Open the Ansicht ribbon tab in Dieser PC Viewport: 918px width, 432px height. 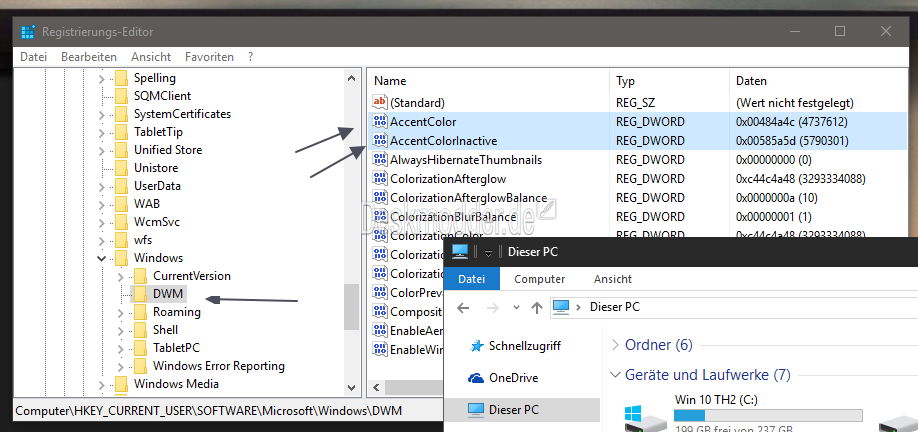612,279
